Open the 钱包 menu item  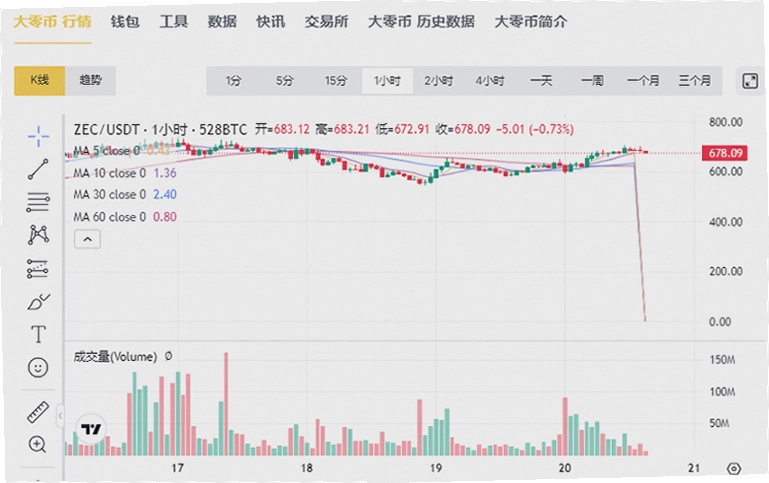pyautogui.click(x=125, y=22)
